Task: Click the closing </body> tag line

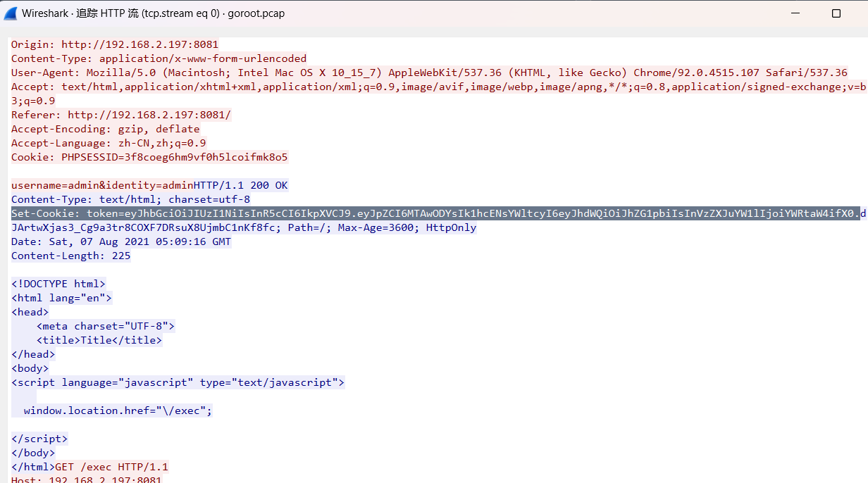Action: tap(33, 453)
